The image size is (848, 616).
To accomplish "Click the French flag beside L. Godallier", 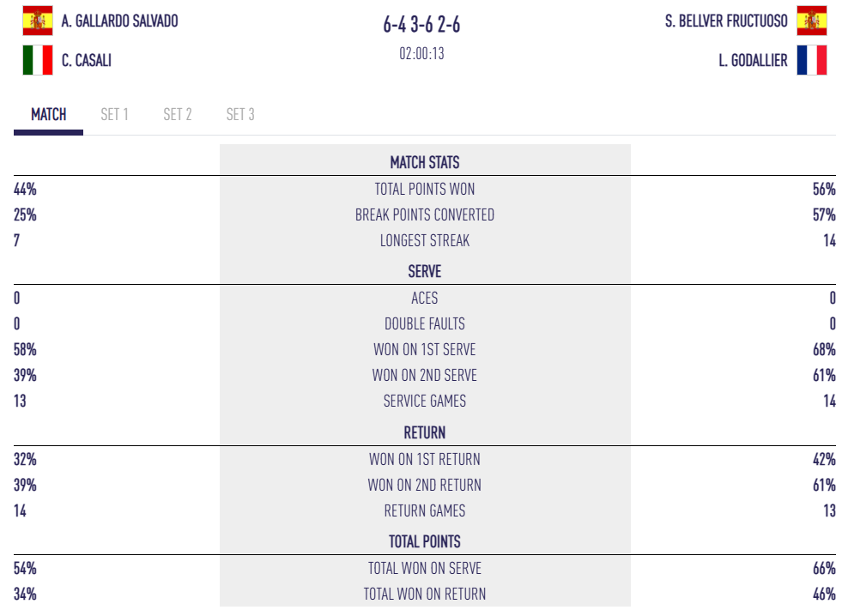I will click(811, 60).
